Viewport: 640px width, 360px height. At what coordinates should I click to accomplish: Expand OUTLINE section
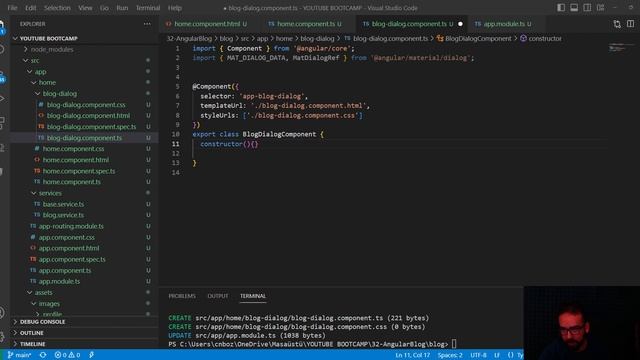(x=31, y=333)
